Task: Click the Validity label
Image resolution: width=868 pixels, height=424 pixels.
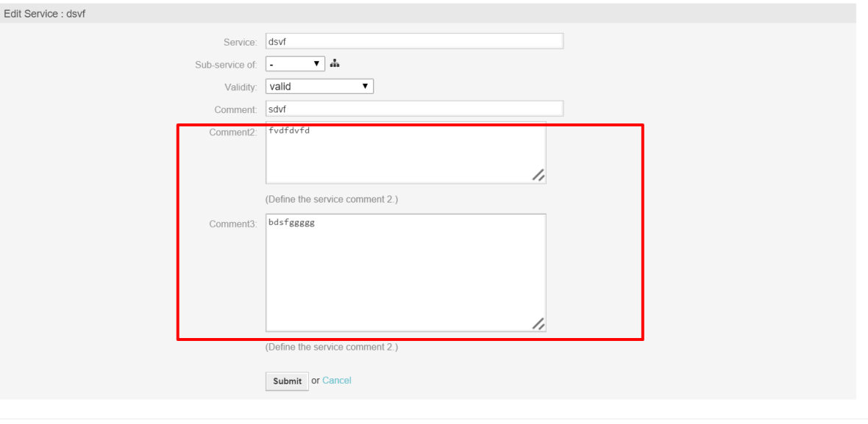Action: click(x=239, y=86)
